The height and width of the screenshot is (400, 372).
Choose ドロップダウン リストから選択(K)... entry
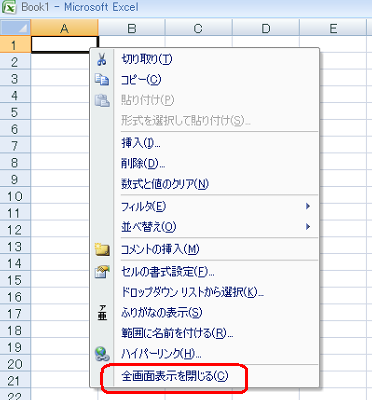click(204, 292)
